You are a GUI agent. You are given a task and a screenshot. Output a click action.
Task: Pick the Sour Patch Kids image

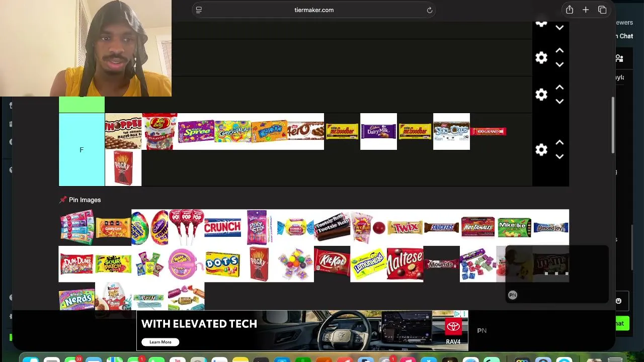click(113, 264)
